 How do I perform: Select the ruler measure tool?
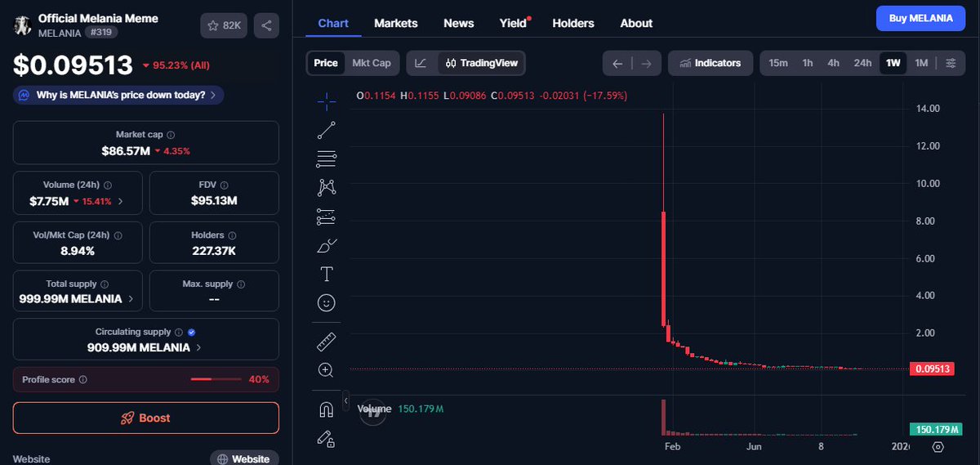(326, 342)
